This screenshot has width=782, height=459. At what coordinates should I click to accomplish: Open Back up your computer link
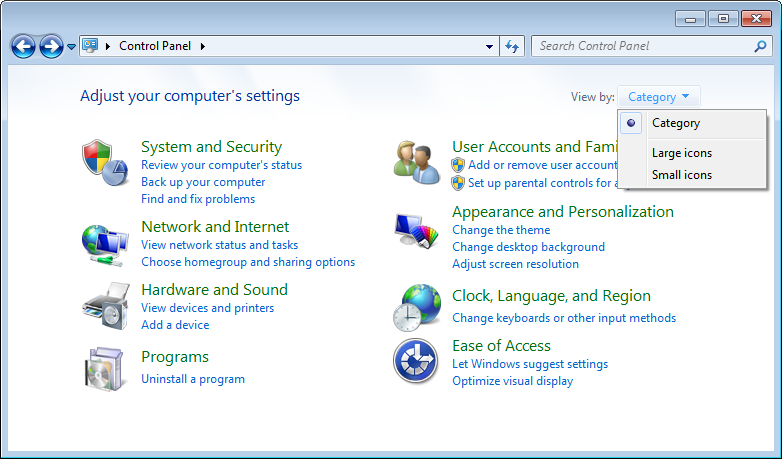click(x=203, y=182)
